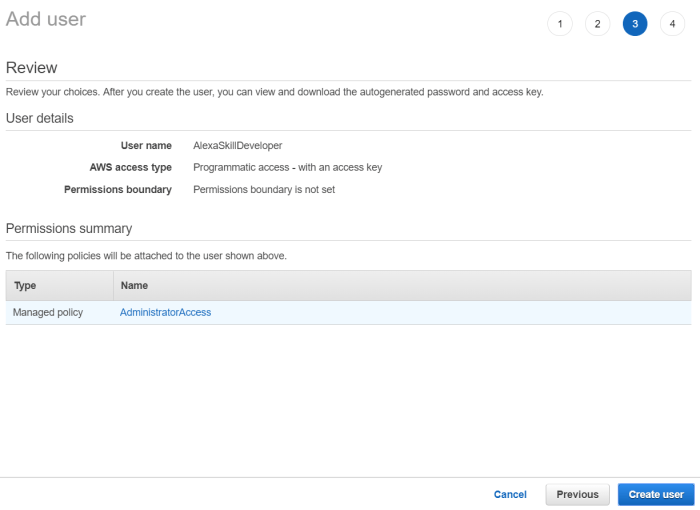Click the User details heading
Viewport: 700px width, 510px height.
tap(40, 118)
